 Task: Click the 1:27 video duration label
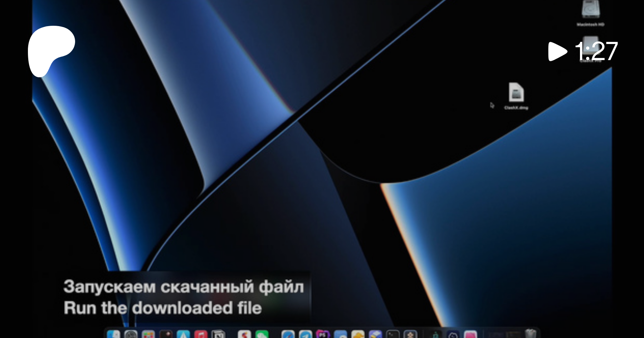coord(596,51)
